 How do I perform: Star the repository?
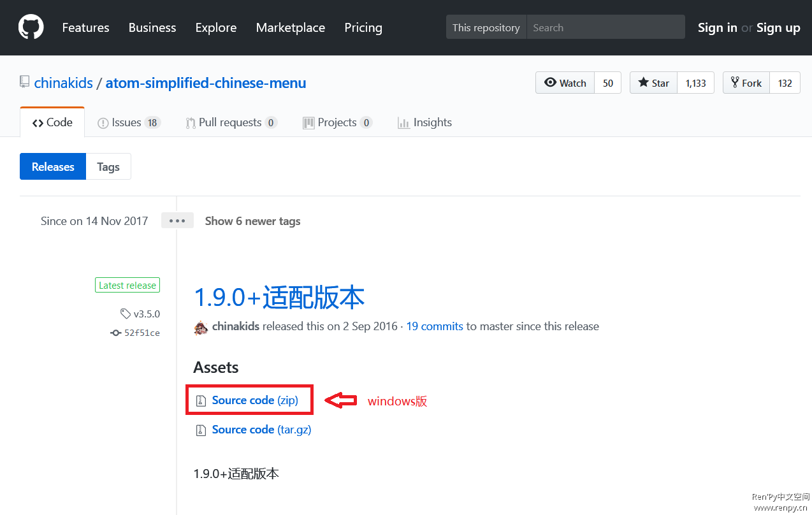pos(654,83)
